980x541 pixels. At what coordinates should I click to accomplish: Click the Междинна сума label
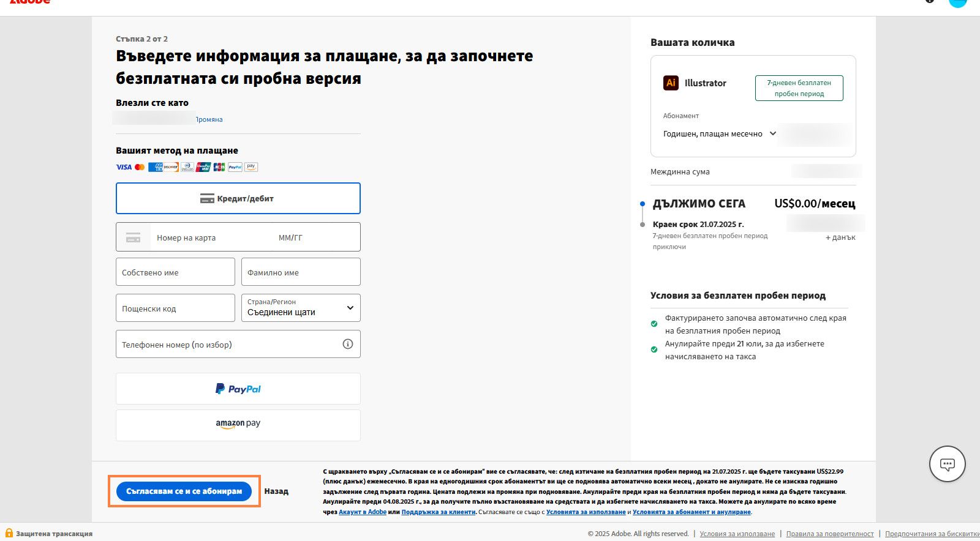680,171
